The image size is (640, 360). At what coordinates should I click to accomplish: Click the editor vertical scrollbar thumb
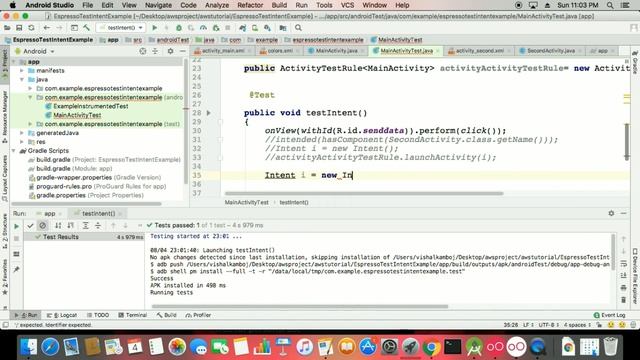click(627, 142)
